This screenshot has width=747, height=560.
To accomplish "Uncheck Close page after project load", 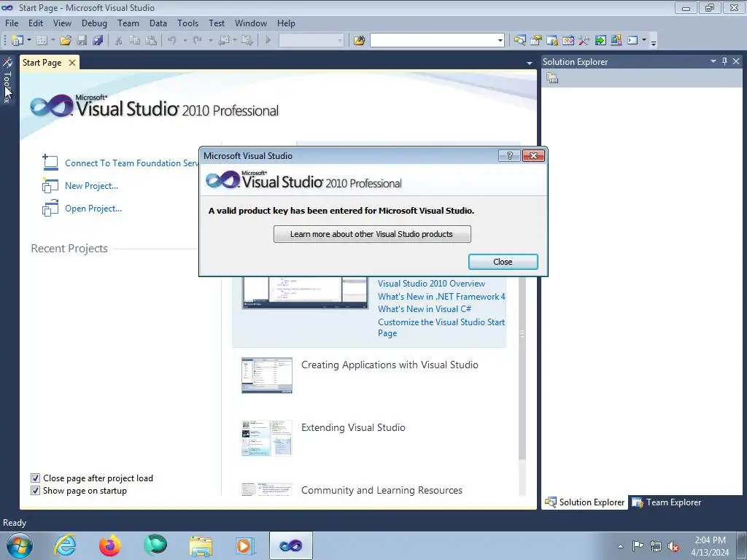I will 35,478.
